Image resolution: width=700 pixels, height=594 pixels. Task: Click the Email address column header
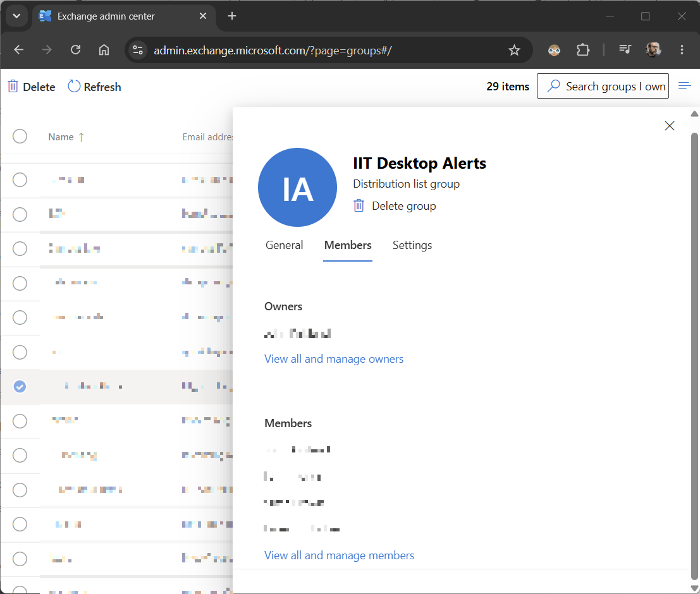click(207, 137)
